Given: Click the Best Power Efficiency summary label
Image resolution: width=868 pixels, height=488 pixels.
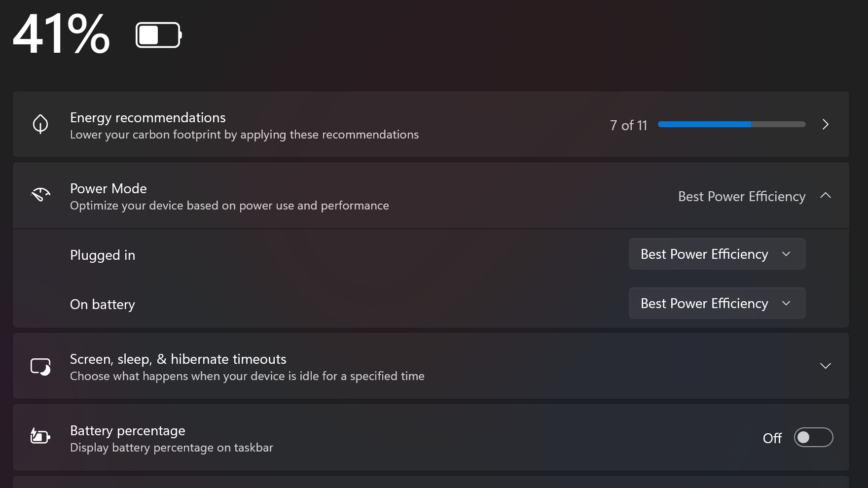Looking at the screenshot, I should pos(742,196).
